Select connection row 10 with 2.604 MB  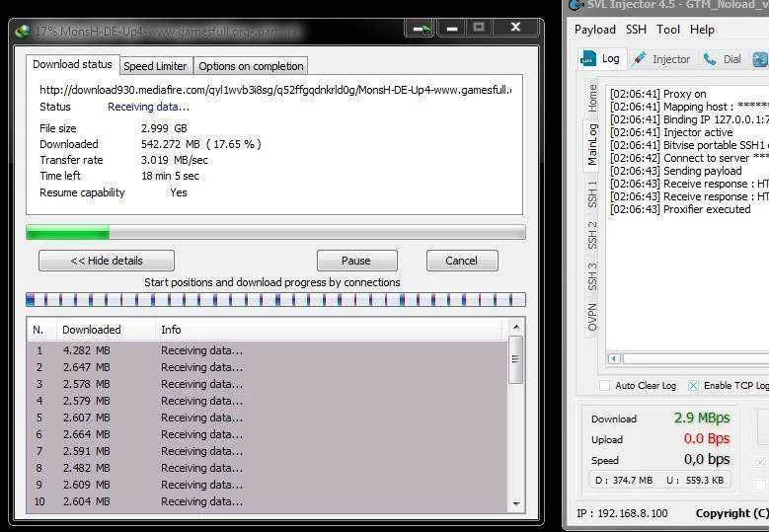(268, 501)
